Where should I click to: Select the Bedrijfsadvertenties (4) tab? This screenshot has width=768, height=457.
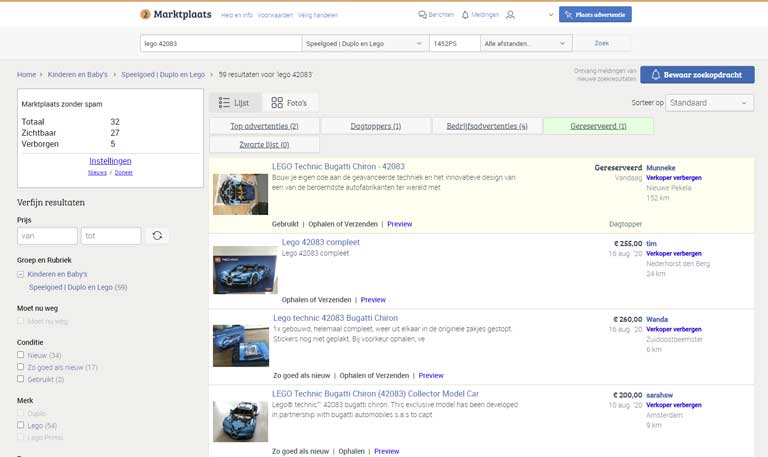pyautogui.click(x=487, y=126)
